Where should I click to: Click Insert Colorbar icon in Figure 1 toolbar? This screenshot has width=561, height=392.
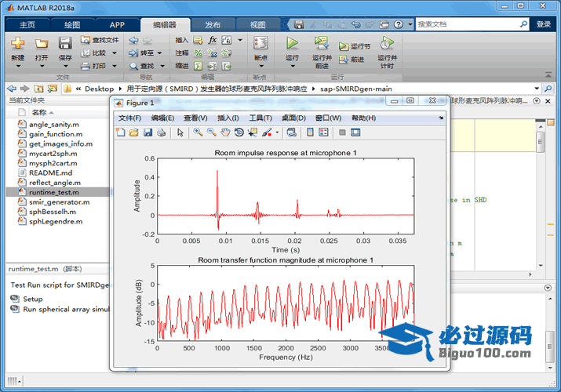click(x=310, y=132)
